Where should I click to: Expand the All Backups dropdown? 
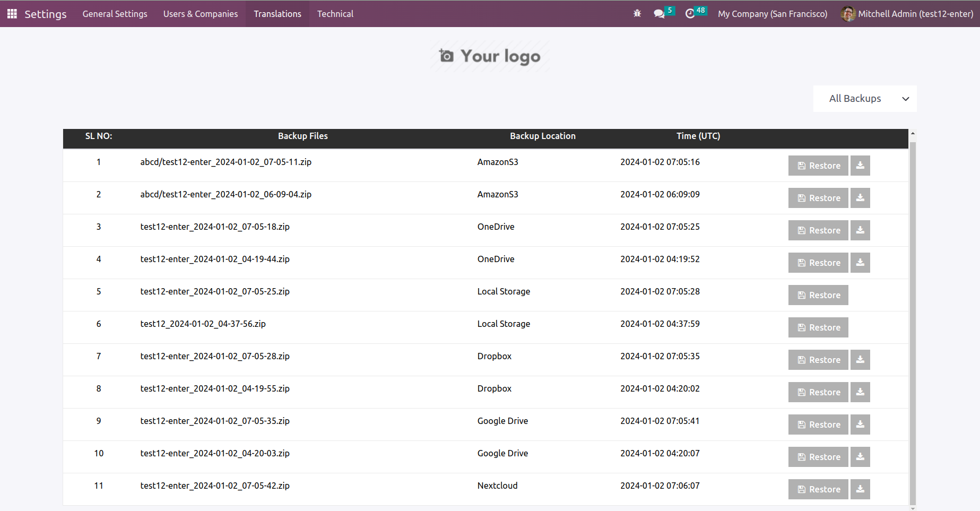[864, 99]
